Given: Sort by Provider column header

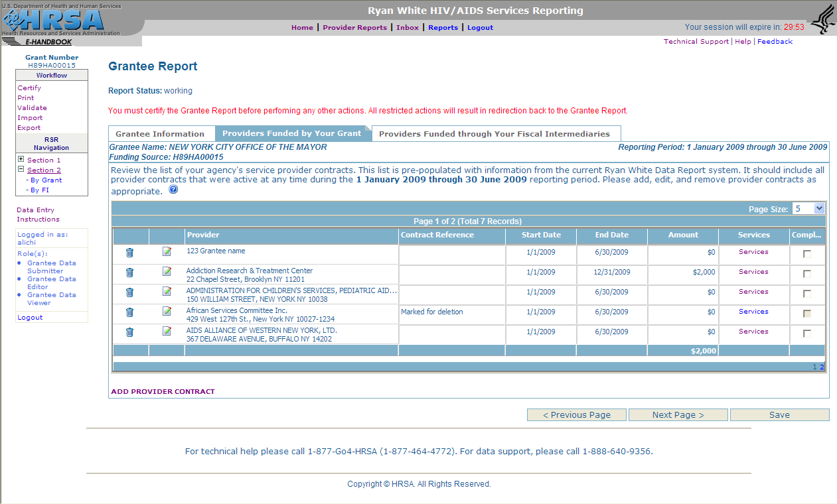Looking at the screenshot, I should pos(203,235).
